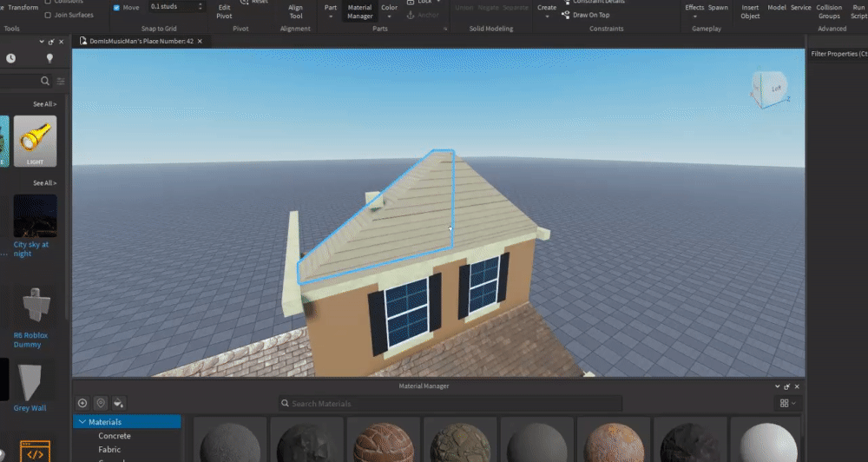Click Insert Object in Advanced
868x462 pixels.
(x=750, y=11)
